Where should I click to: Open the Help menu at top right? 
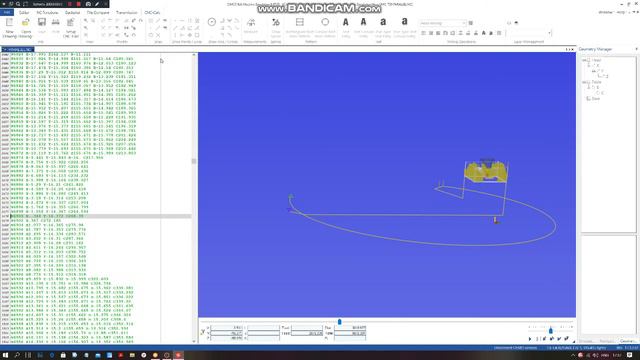(621, 12)
